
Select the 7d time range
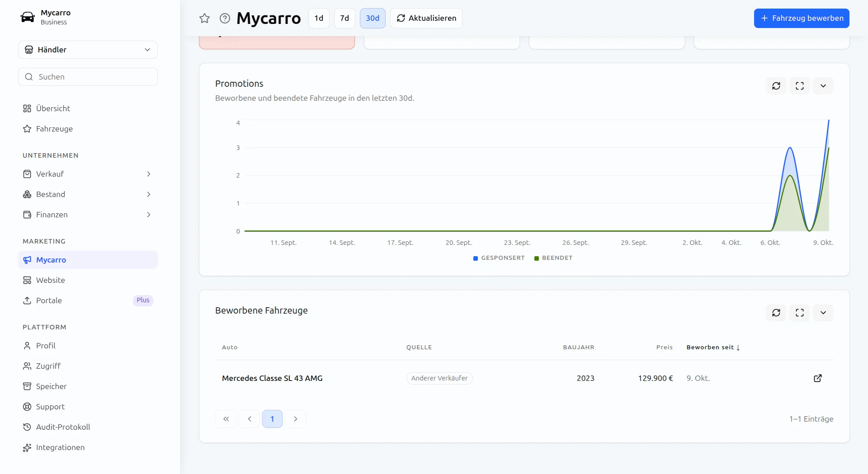coord(345,18)
